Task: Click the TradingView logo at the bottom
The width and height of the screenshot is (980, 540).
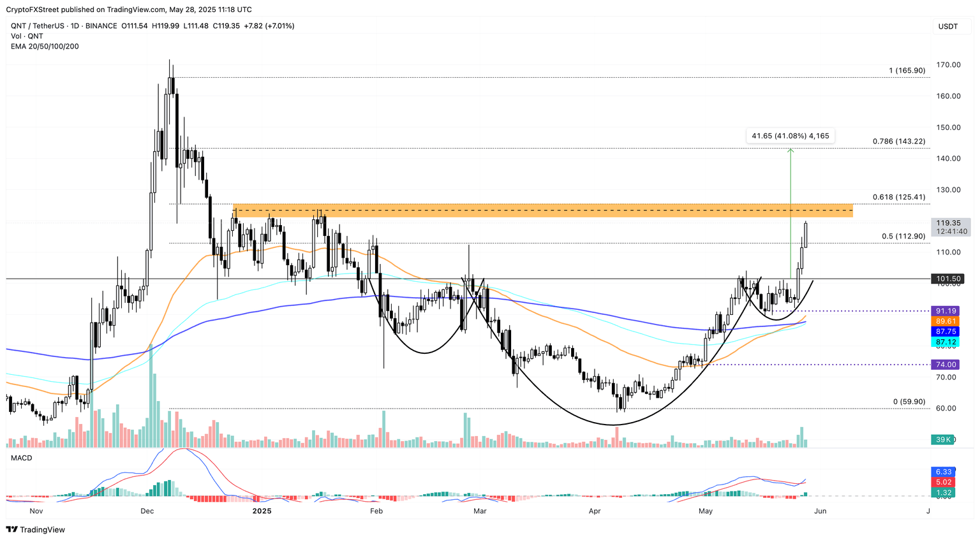Action: [36, 529]
